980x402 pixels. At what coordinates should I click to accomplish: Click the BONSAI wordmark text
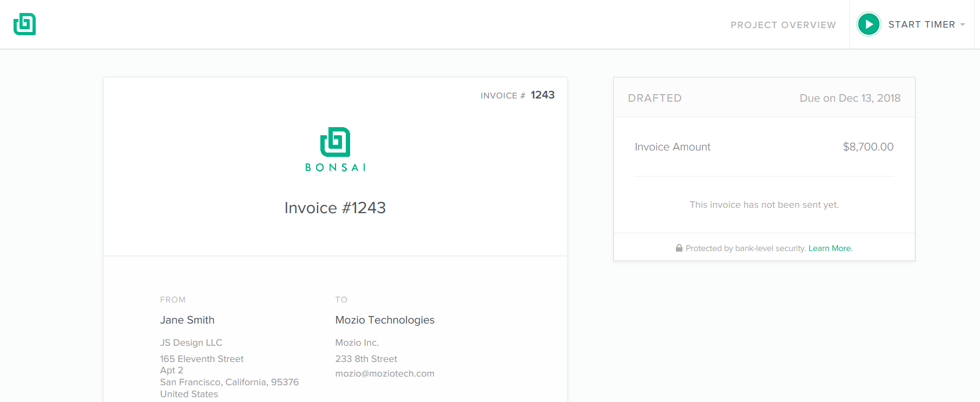tap(335, 167)
